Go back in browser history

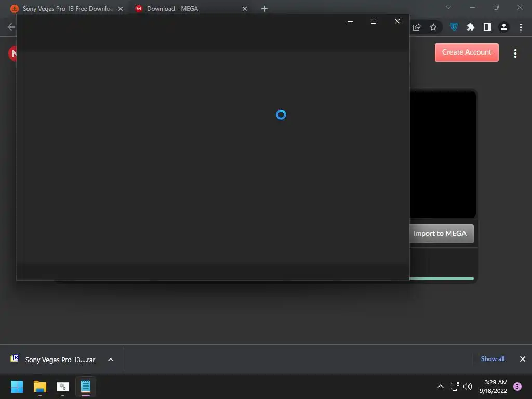(x=11, y=27)
